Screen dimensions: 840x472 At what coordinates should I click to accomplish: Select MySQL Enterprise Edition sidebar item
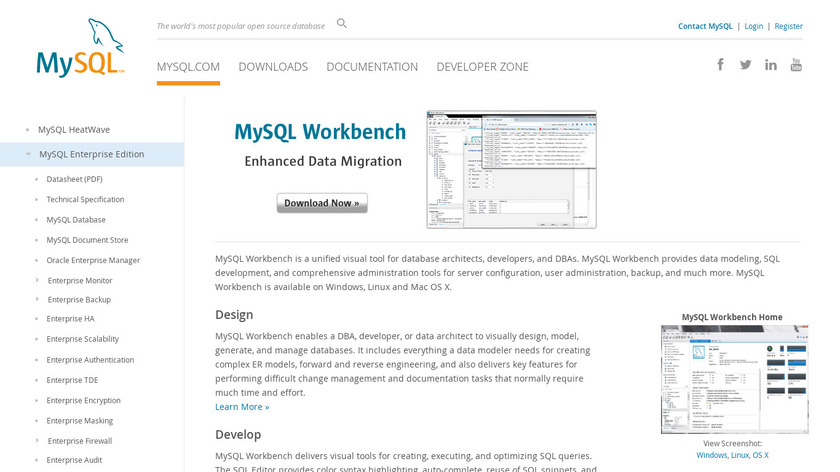point(92,154)
